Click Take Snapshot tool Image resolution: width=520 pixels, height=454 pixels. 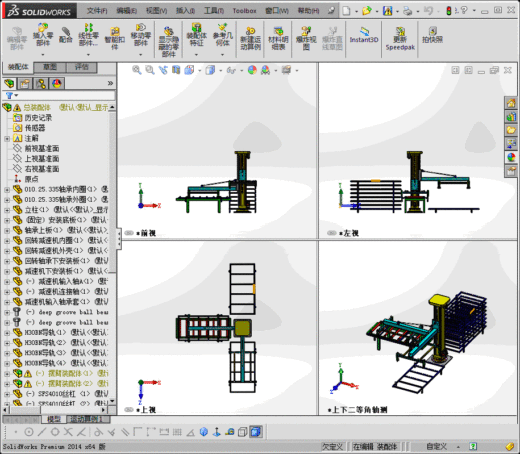pyautogui.click(x=433, y=35)
